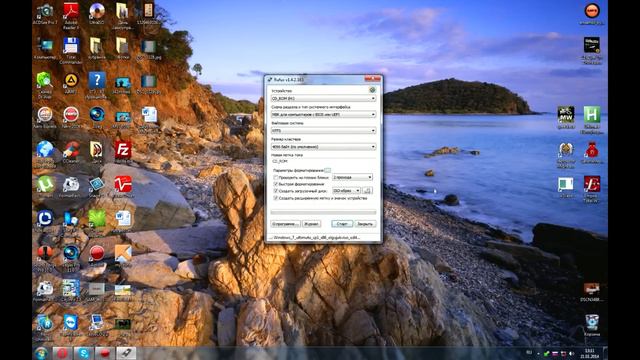The height and width of the screenshot is (360, 640).
Task: Open uTorrent desktop icon
Action: [x=45, y=187]
